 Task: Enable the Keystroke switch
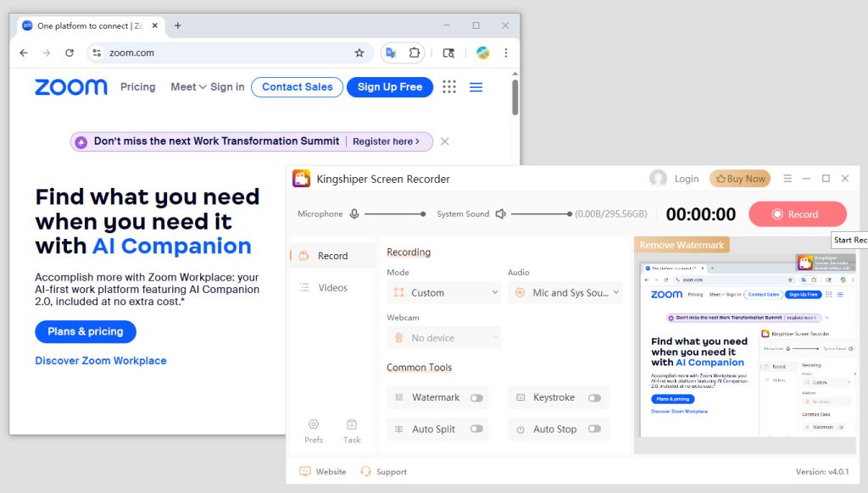(594, 398)
